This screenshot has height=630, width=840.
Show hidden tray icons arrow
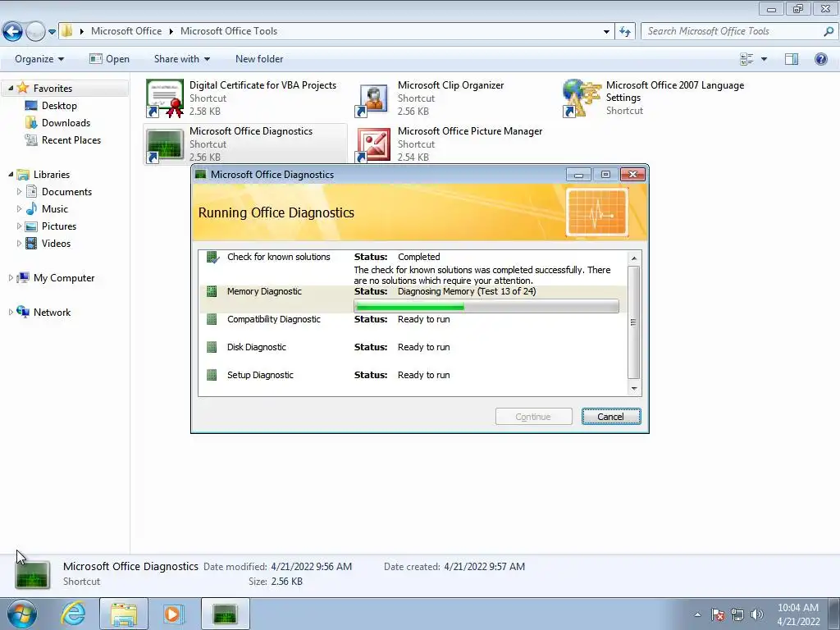(697, 614)
